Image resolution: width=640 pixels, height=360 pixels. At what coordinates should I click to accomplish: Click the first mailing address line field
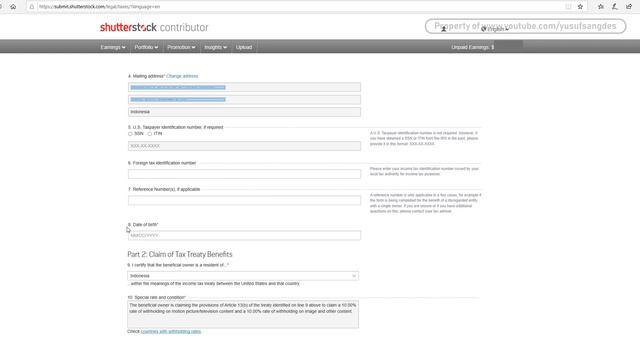[244, 87]
